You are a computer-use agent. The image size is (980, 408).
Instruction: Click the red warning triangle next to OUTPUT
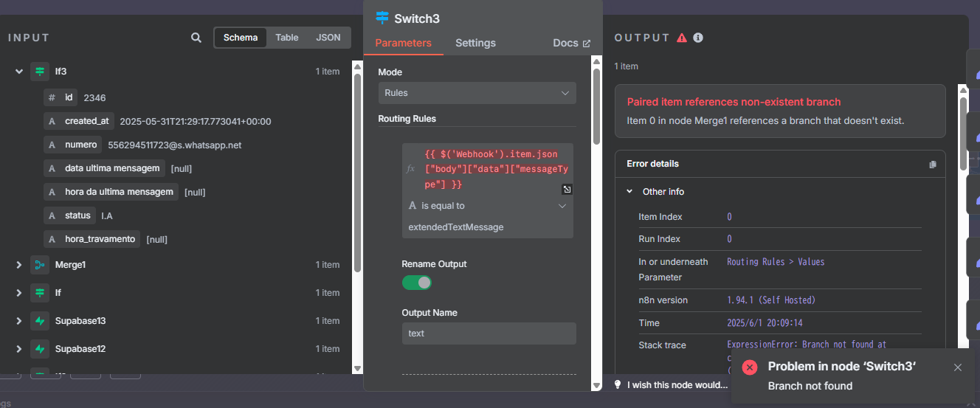[682, 38]
